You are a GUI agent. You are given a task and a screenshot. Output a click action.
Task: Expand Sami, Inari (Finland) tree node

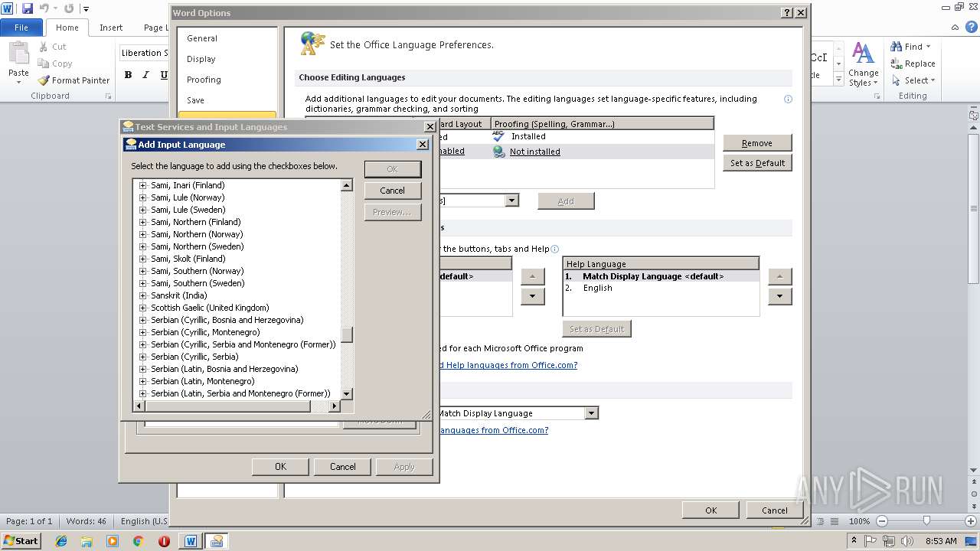coord(142,185)
